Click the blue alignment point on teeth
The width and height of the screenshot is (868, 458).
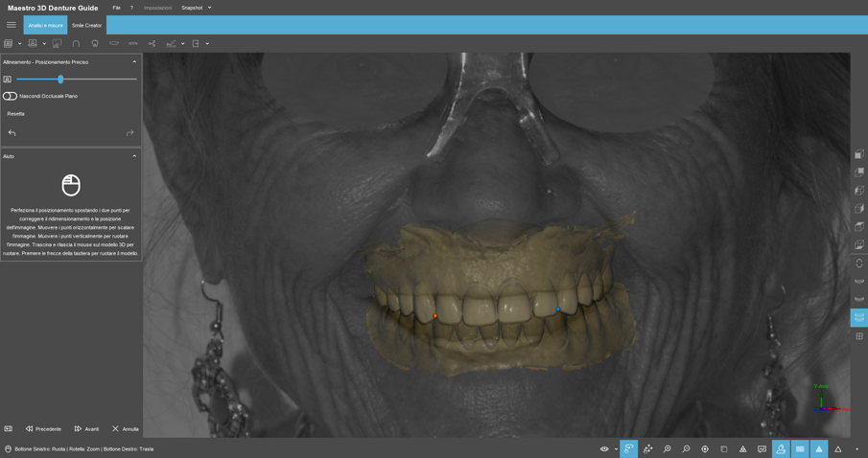click(558, 309)
